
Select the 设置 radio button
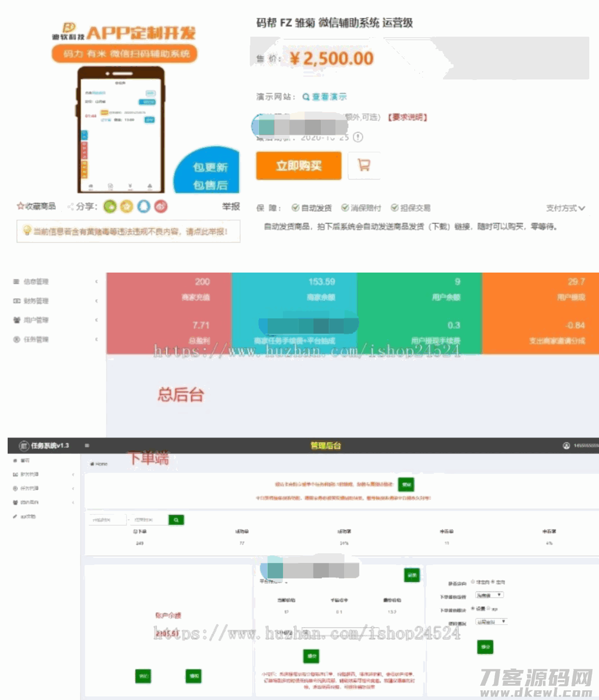pyautogui.click(x=473, y=608)
